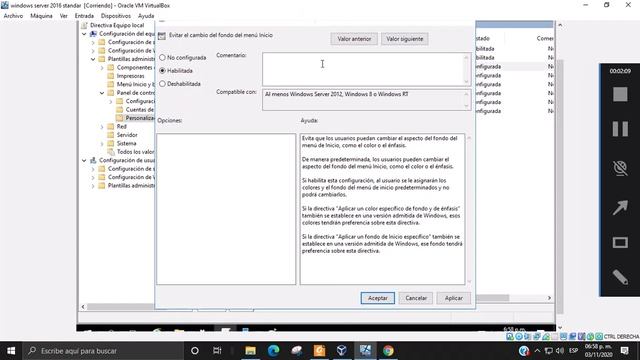640x360 pixels.
Task: Collapse the Configuración del equipo node
Action: coord(84,34)
